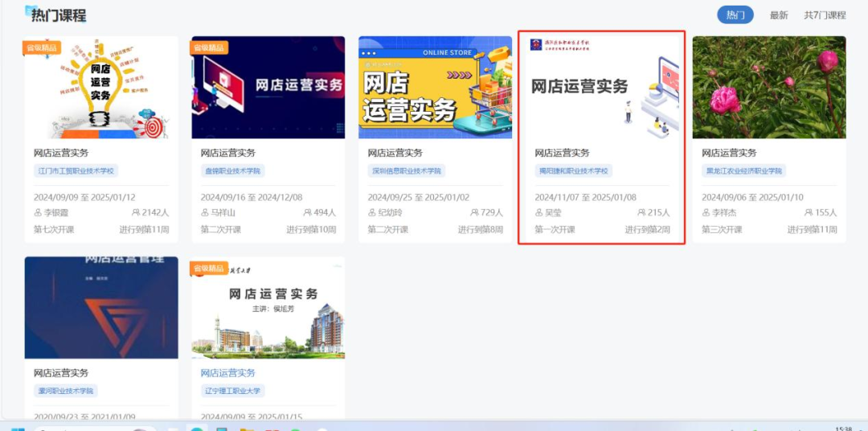Click the 进行到第10周 progress text
The height and width of the screenshot is (431, 868).
click(310, 229)
